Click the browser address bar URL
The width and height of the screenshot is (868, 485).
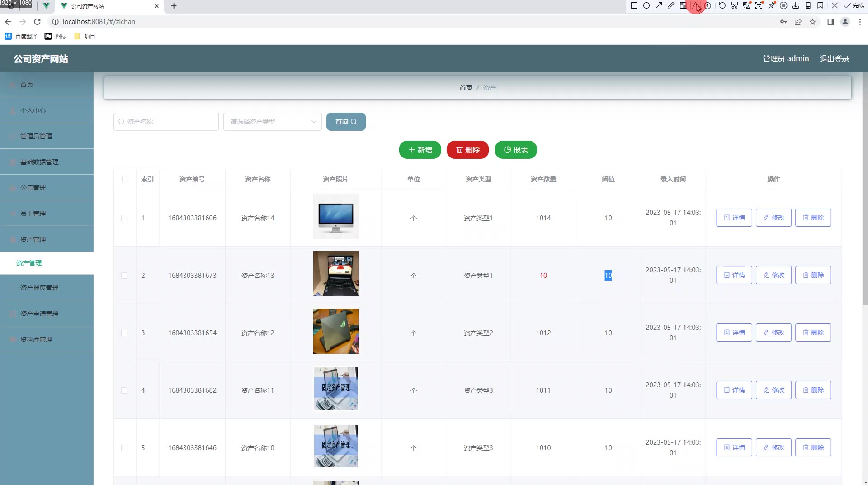(99, 22)
